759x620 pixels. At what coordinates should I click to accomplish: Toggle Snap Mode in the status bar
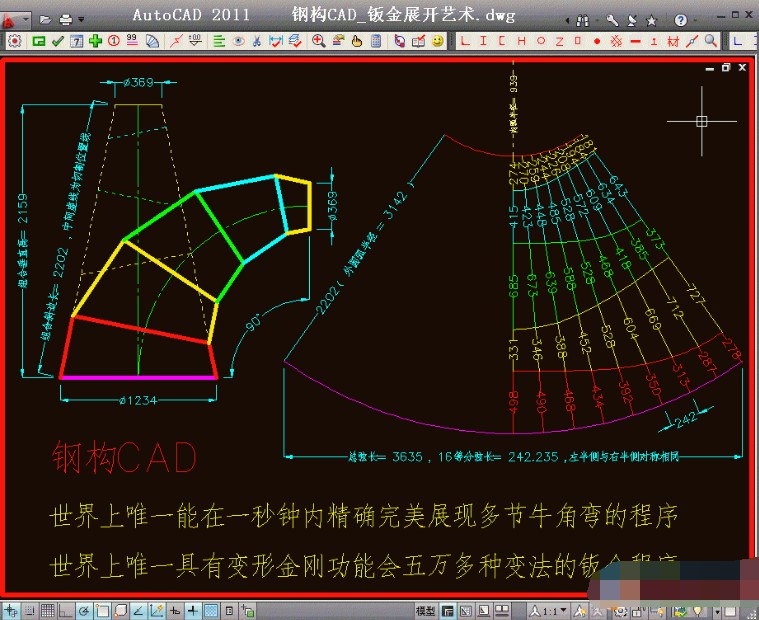[x=30, y=610]
